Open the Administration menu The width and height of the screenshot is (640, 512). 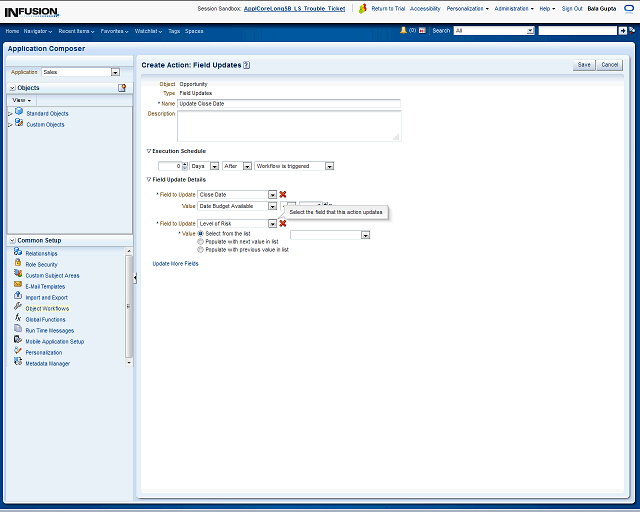(x=513, y=8)
